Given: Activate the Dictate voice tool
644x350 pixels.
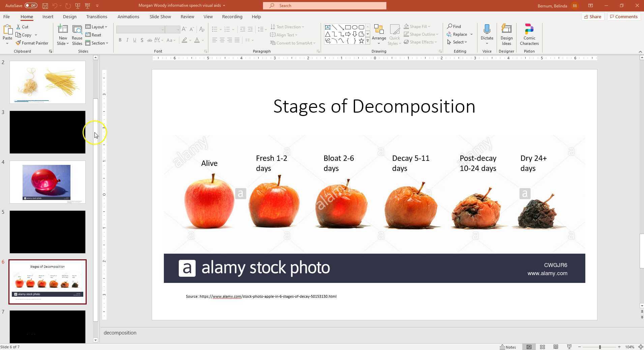Looking at the screenshot, I should pos(487,34).
